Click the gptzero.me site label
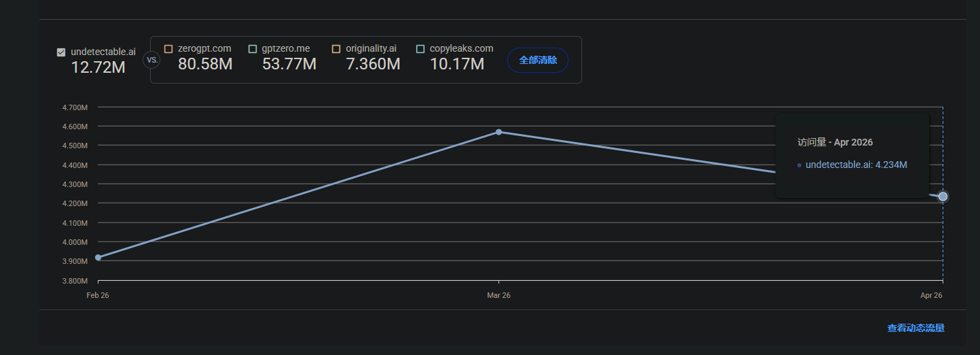This screenshot has height=355, width=980. [286, 49]
